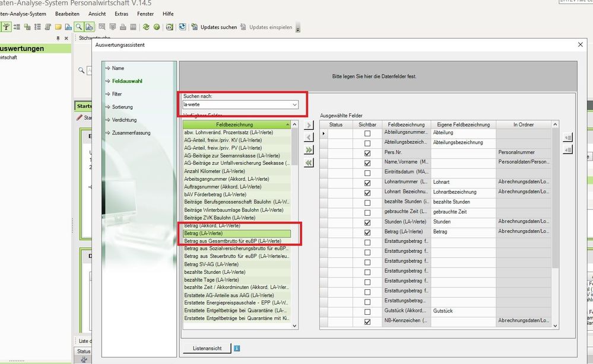This screenshot has height=364, width=593.
Task: Click the single right arrow add-field button
Action: [x=309, y=125]
